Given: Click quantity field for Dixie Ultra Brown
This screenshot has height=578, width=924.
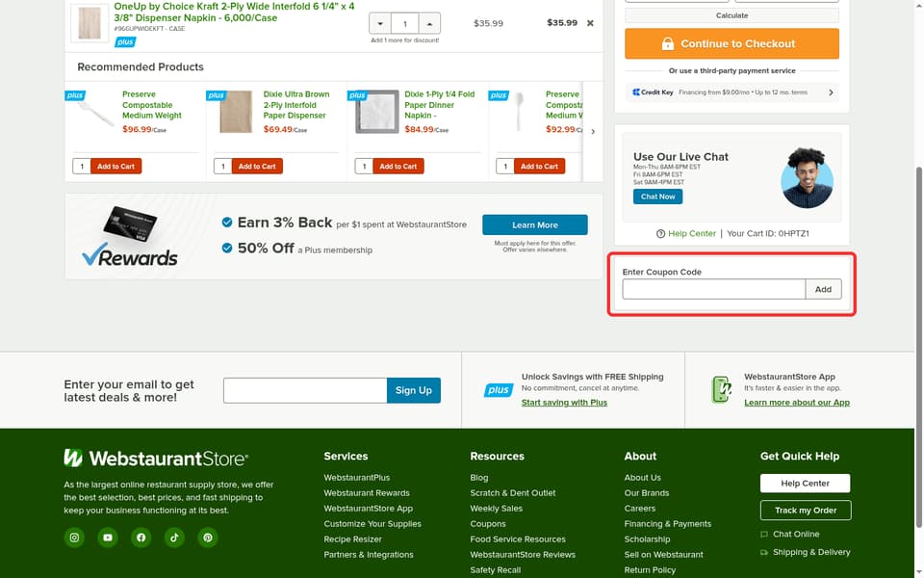Looking at the screenshot, I should [x=223, y=167].
